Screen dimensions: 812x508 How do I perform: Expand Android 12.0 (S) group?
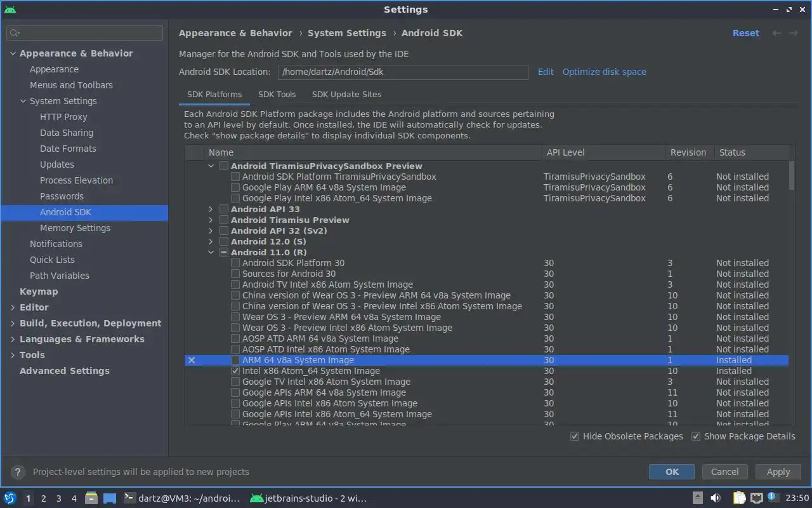[211, 241]
